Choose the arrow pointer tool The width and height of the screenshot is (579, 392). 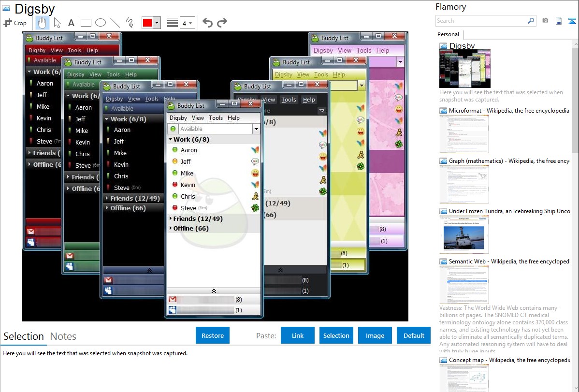coord(57,23)
